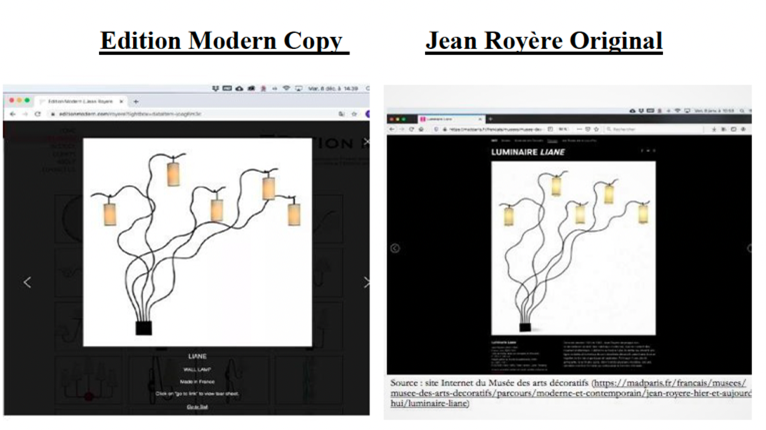This screenshot has width=766, height=430.
Task: Bookmark the madparis.fr page with star
Action: 596,129
